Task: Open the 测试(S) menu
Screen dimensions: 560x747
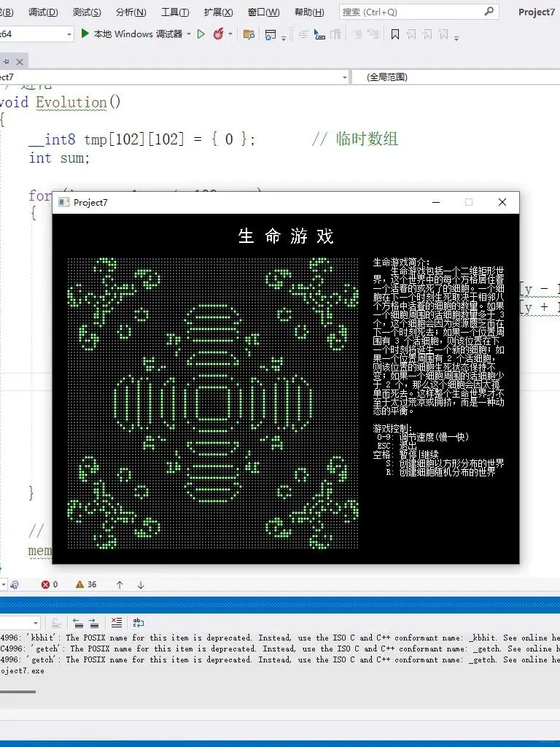Action: [x=87, y=12]
